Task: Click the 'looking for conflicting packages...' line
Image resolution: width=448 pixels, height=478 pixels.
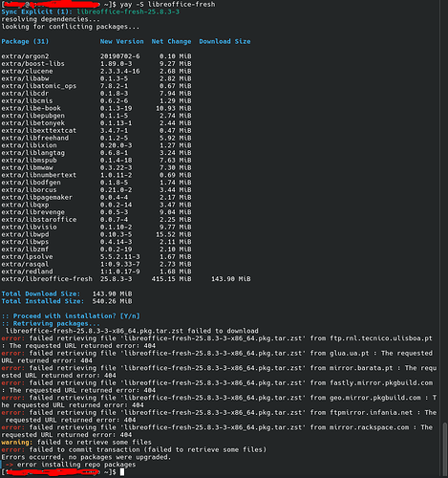Action: pyautogui.click(x=71, y=27)
